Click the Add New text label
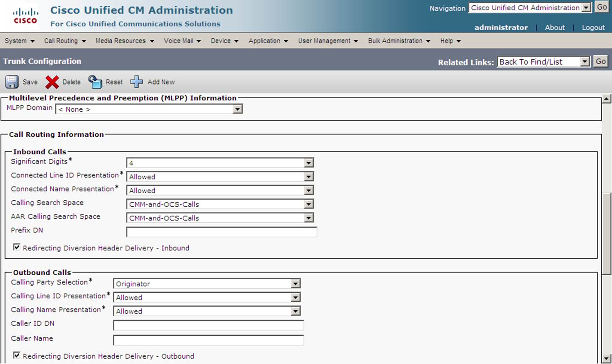612x364 pixels. (x=161, y=82)
